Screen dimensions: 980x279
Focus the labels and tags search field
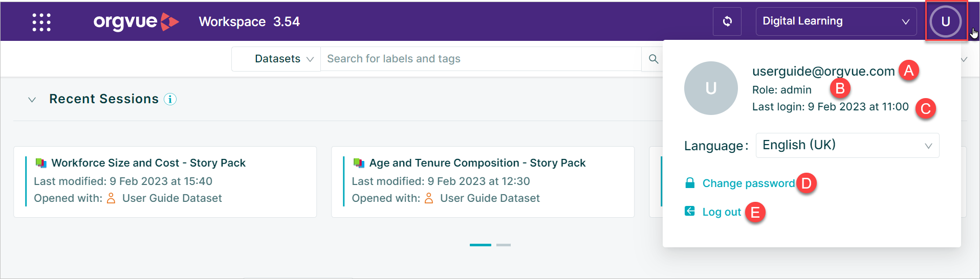pos(481,59)
